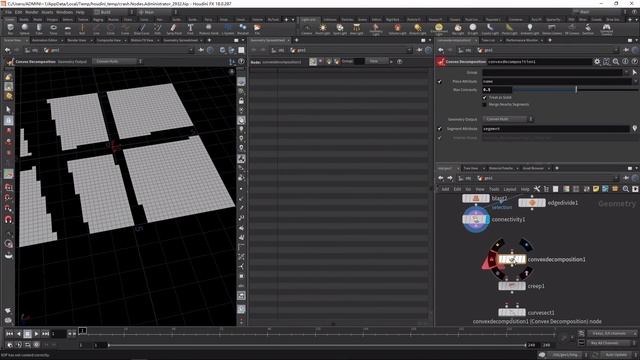Select the Font shelf tool
The width and height of the screenshot is (640, 360).
pos(190,29)
